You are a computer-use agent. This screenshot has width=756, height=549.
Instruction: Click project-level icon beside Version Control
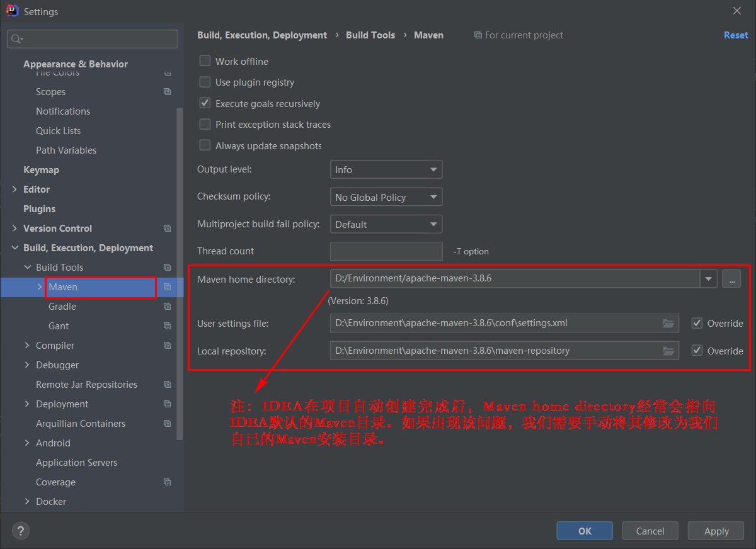[x=167, y=229]
